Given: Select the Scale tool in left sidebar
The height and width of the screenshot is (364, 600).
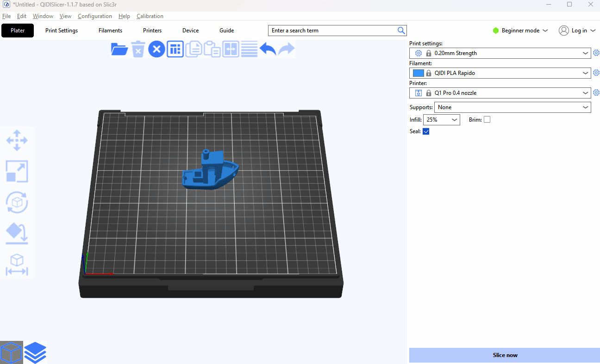Looking at the screenshot, I should pyautogui.click(x=17, y=171).
